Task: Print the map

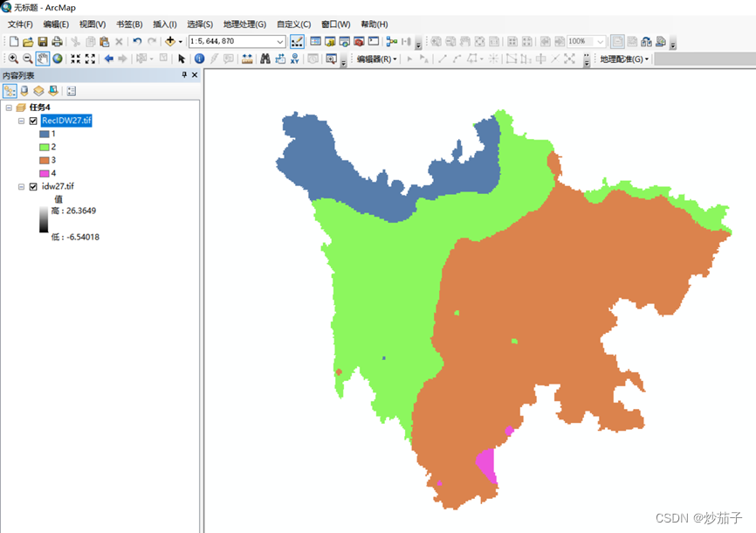Action: click(57, 42)
